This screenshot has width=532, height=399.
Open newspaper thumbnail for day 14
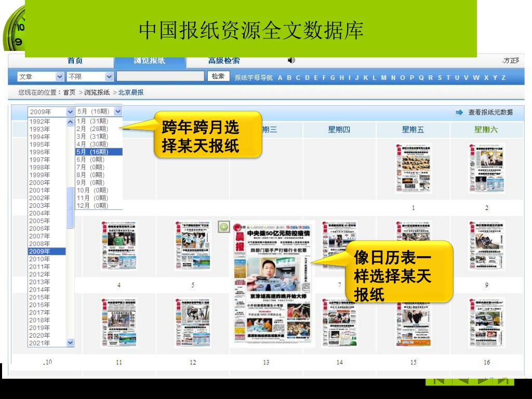click(x=339, y=323)
